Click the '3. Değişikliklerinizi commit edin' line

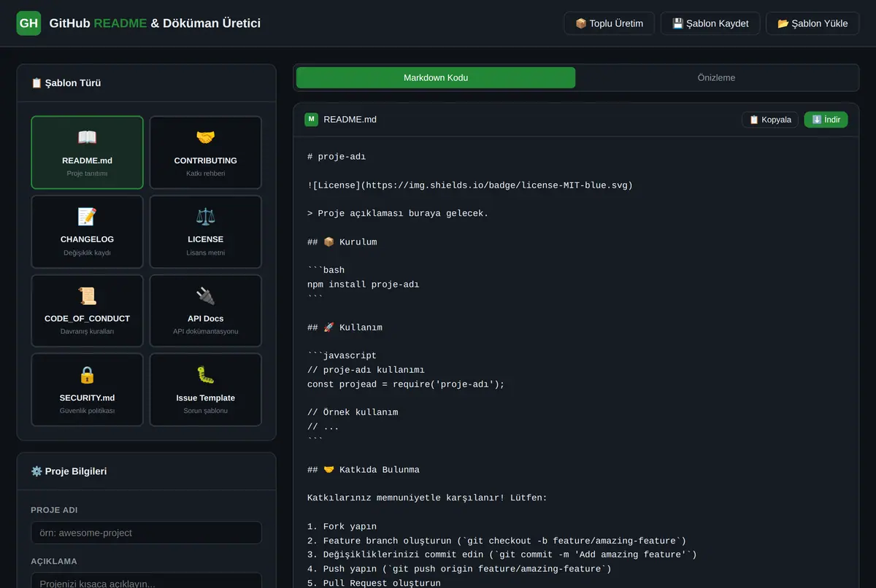(x=502, y=555)
